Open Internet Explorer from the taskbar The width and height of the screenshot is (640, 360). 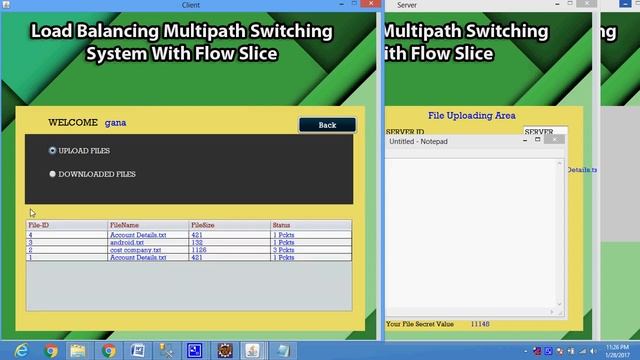coord(21,351)
